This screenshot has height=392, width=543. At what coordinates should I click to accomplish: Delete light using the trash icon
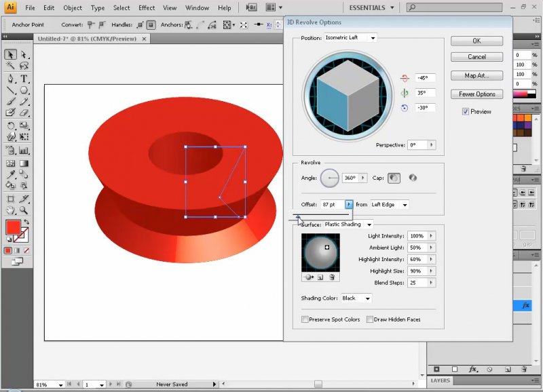[x=331, y=277]
